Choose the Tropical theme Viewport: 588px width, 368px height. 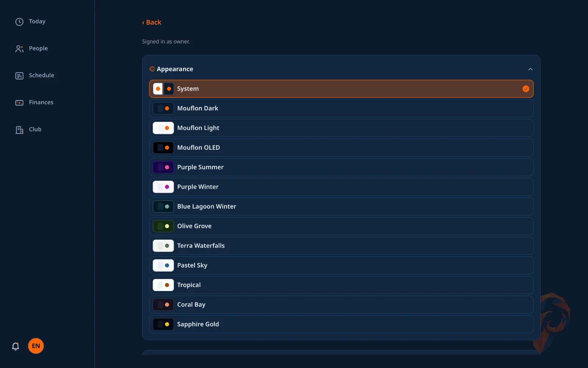pyautogui.click(x=341, y=285)
